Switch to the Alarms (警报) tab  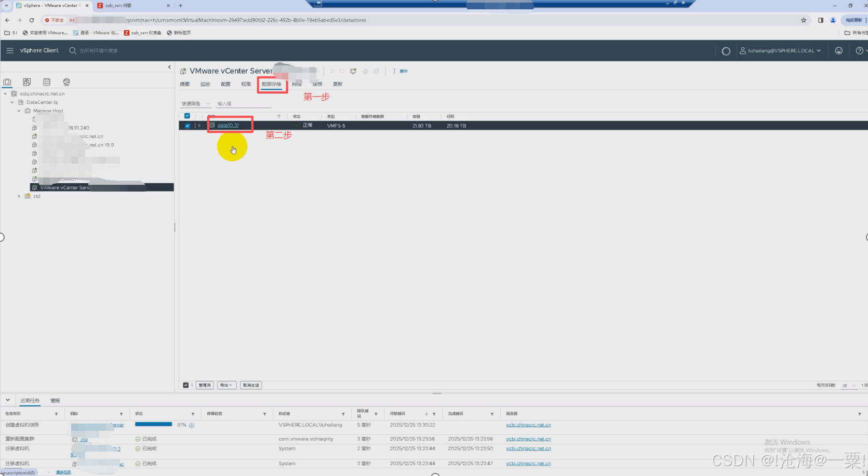[56, 401]
